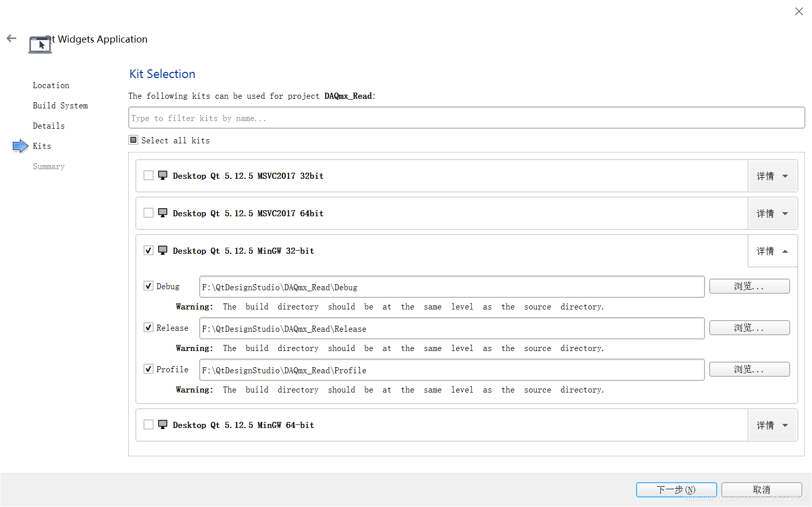Viewport: 812px width, 507px height.
Task: Click the warning text below the Debug path
Action: [x=390, y=306]
